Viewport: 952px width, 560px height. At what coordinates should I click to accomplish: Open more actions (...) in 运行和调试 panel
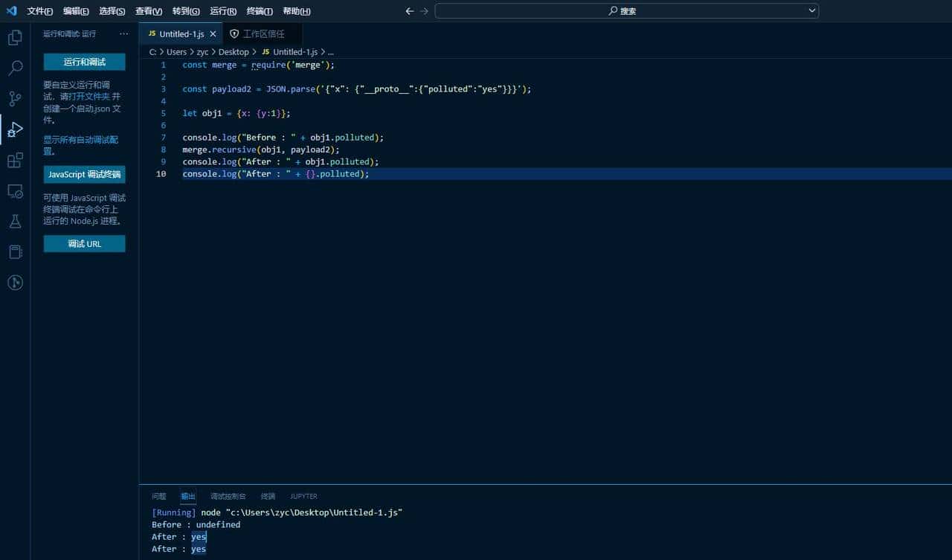point(123,33)
